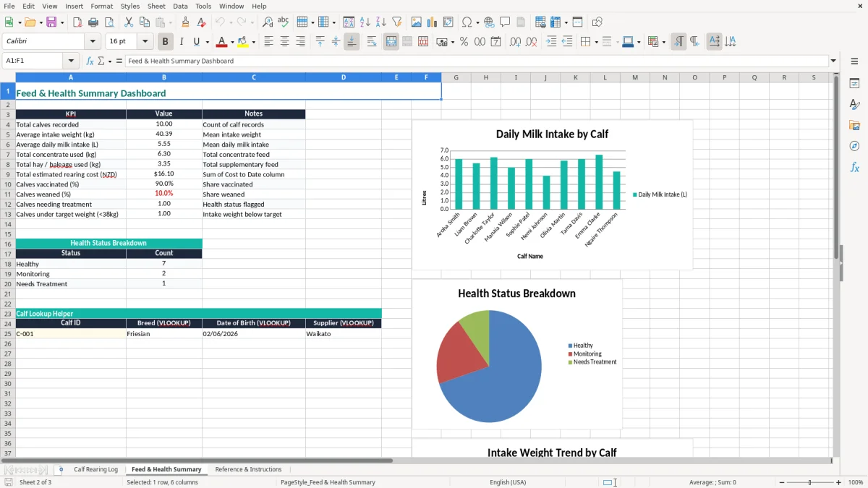
Task: Open the Sheet menu
Action: coord(156,6)
